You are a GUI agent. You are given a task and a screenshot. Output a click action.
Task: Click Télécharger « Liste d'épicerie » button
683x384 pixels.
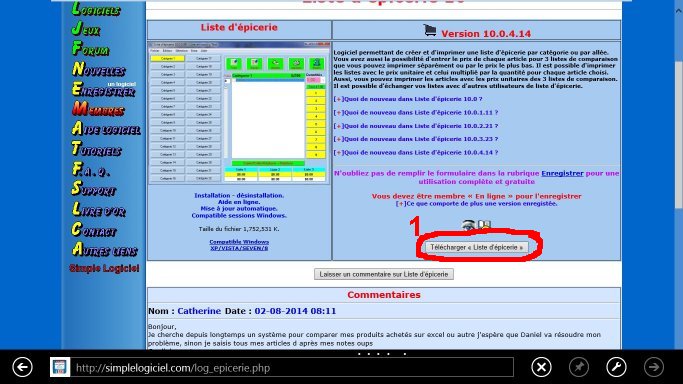[x=477, y=247]
